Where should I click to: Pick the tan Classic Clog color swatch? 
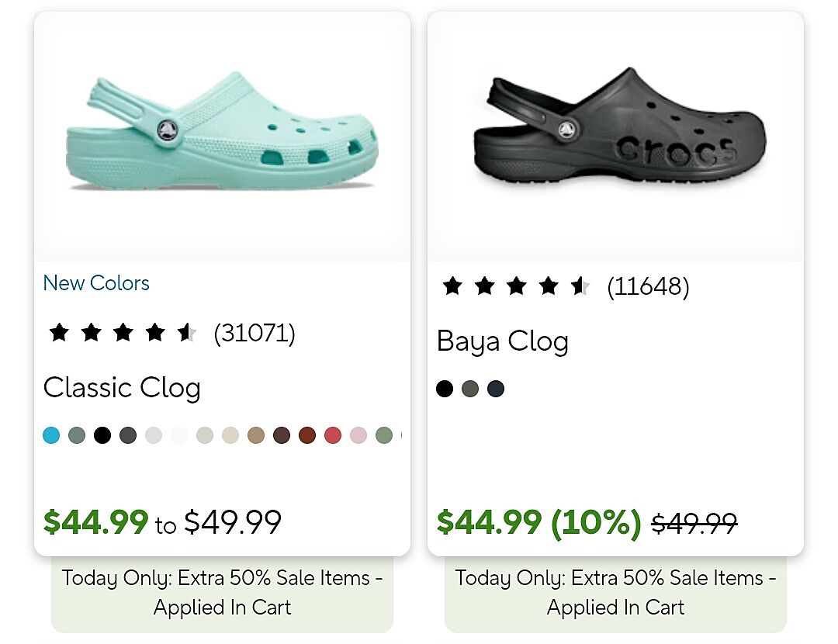pos(256,435)
